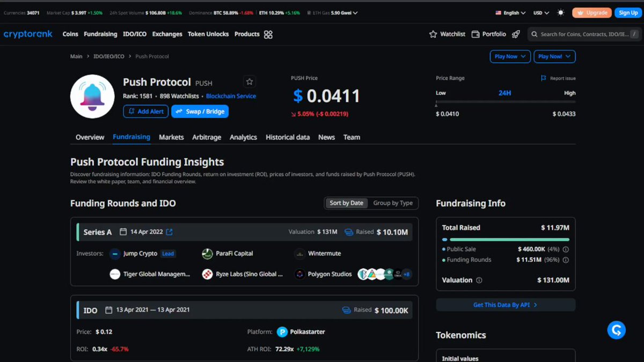Show the +8 additional investors

point(406,274)
